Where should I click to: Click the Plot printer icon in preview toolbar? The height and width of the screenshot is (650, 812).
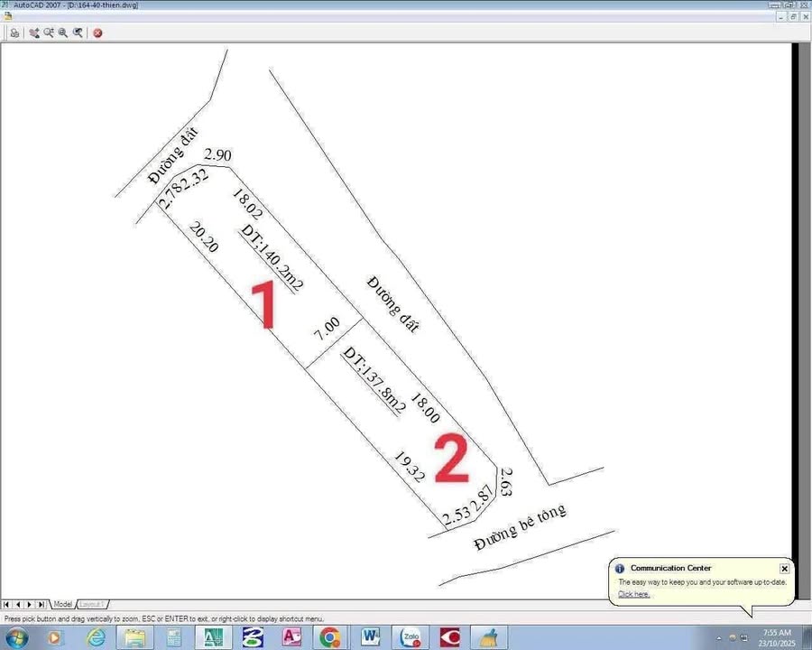pos(14,32)
